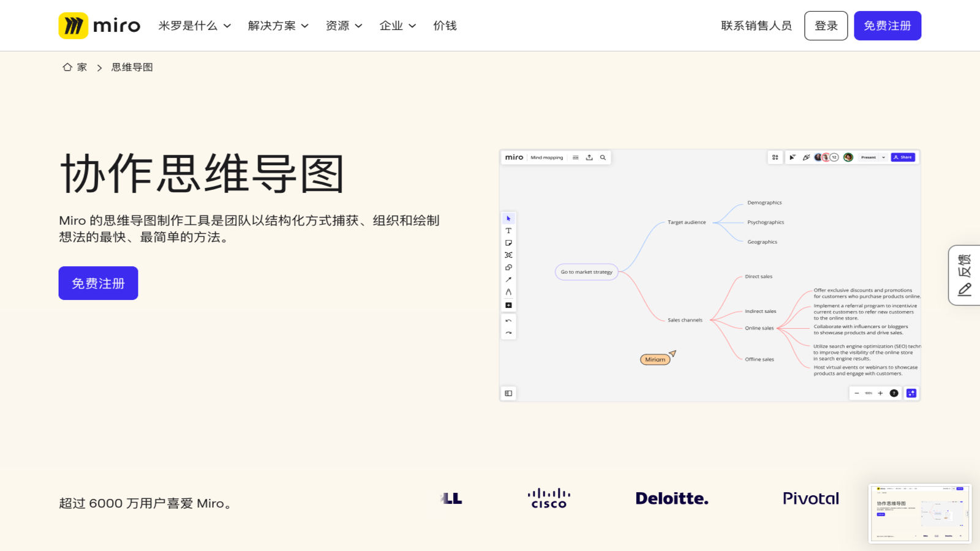Select the arrow tool
The image size is (980, 551).
tap(508, 280)
